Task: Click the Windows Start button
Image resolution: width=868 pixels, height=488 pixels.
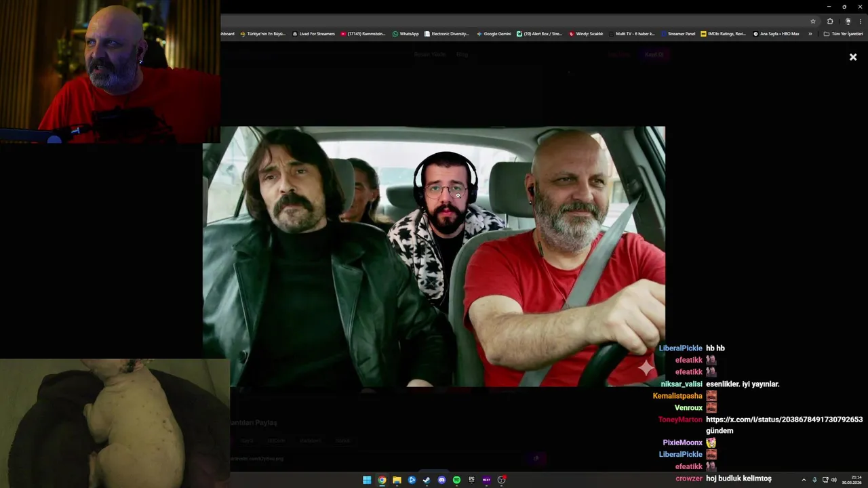Action: point(367,480)
